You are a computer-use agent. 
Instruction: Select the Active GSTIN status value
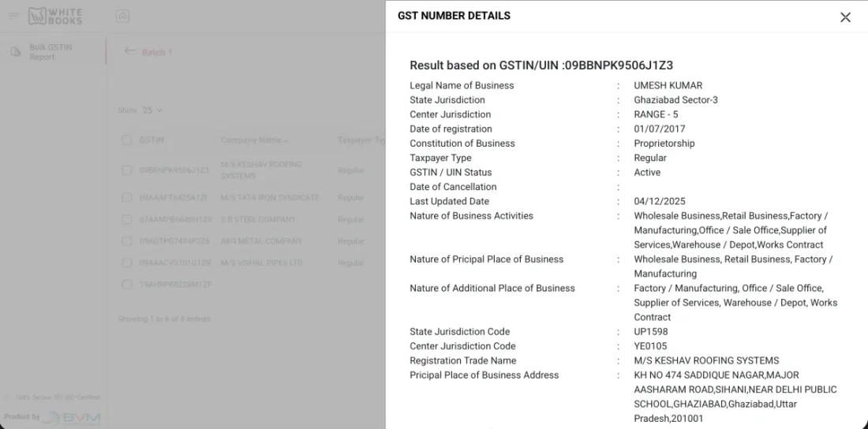(x=647, y=172)
